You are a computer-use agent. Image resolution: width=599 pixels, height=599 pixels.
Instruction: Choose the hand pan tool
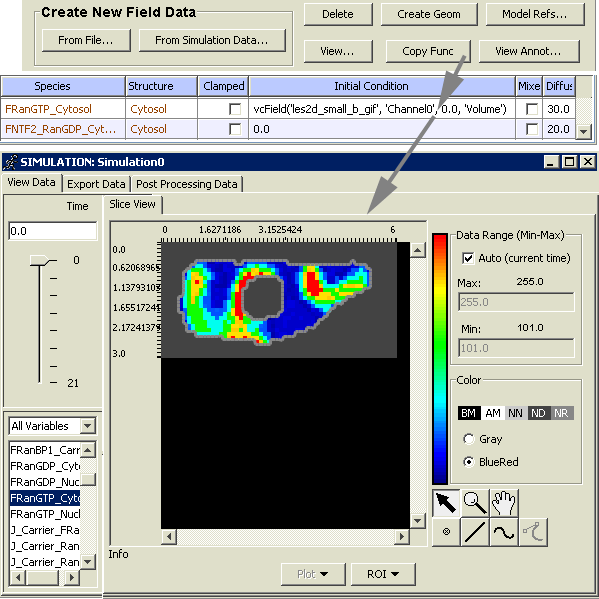(504, 503)
